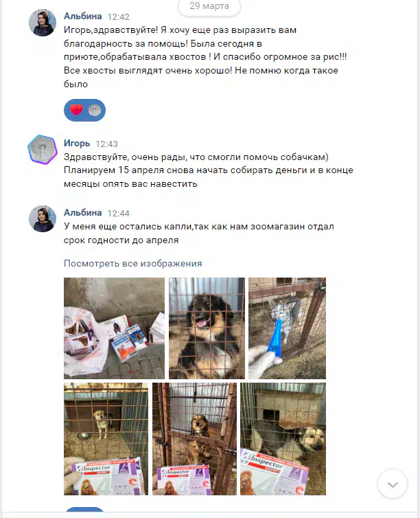The image size is (420, 518).
Task: Open photo of brown dog at red gate
Action: [x=194, y=439]
